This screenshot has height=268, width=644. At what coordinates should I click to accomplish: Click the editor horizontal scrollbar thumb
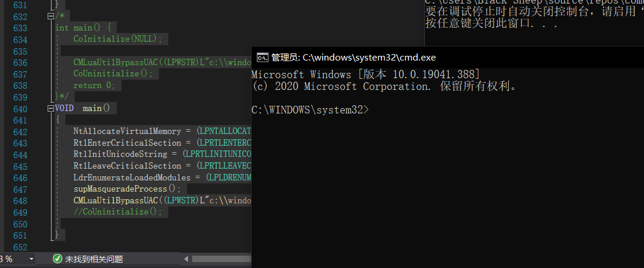222,259
